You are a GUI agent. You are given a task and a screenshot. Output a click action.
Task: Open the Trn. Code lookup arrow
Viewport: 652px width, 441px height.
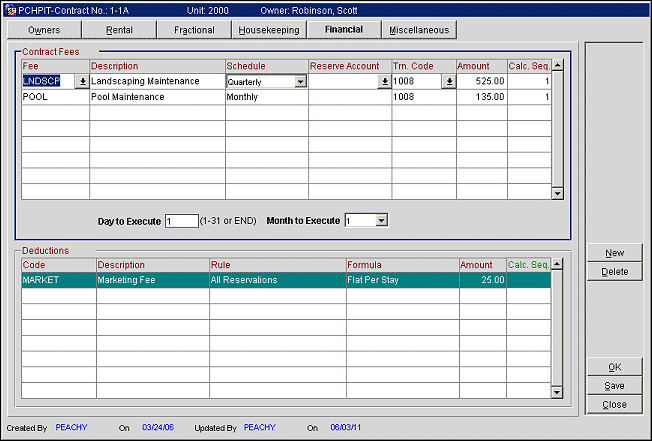click(449, 81)
